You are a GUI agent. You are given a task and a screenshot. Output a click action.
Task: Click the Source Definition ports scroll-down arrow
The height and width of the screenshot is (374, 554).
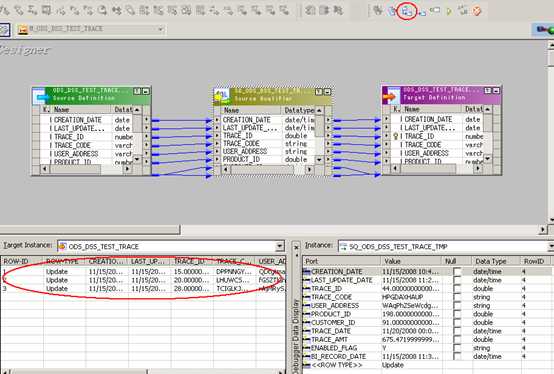137,160
